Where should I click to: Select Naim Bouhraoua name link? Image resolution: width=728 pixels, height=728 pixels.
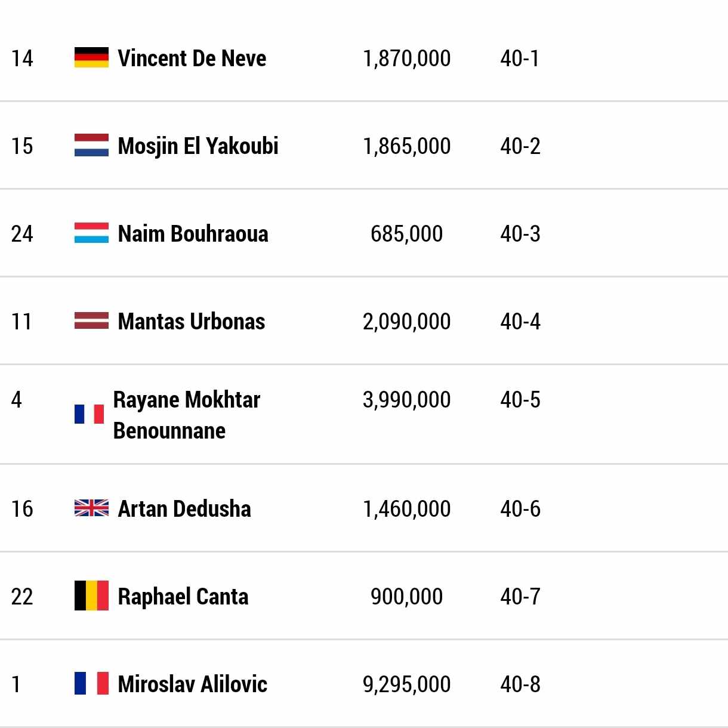pyautogui.click(x=193, y=234)
